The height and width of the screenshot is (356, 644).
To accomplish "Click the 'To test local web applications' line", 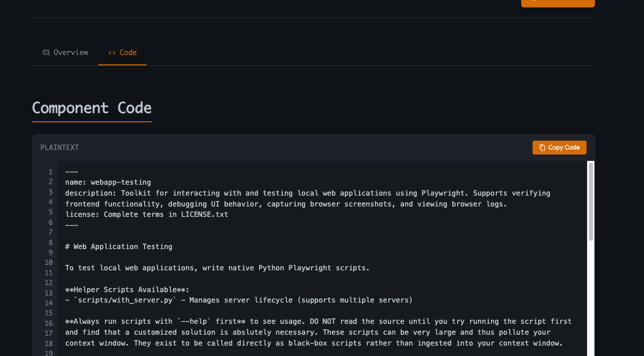I will tap(217, 268).
